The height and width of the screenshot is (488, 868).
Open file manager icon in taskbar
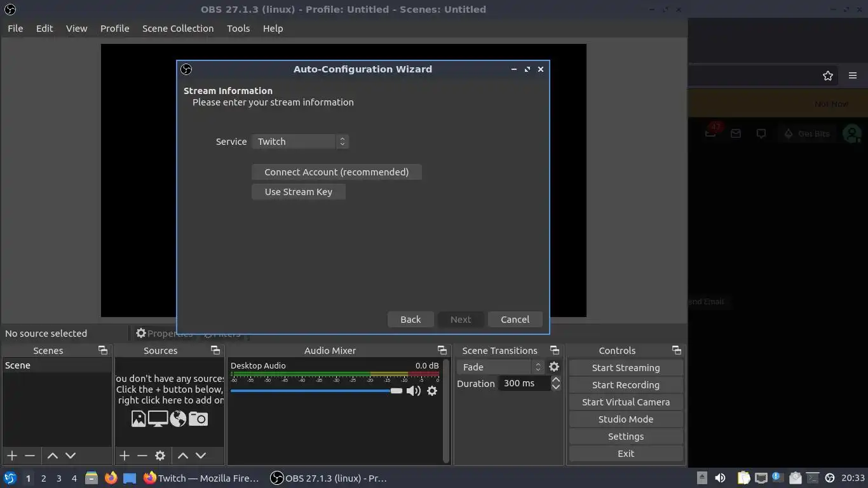pos(92,478)
